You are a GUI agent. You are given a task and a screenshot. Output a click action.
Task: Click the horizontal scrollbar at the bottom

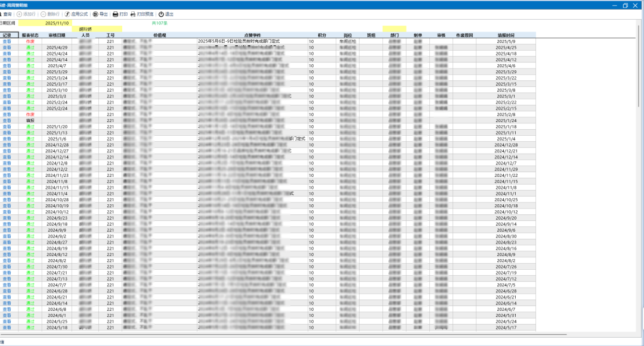coord(283,335)
